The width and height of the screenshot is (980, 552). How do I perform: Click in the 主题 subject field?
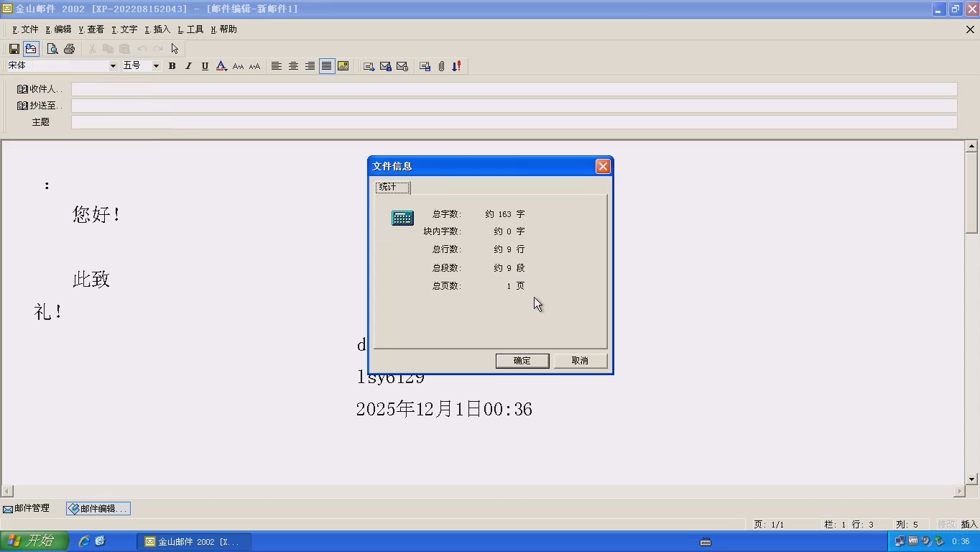tap(514, 122)
